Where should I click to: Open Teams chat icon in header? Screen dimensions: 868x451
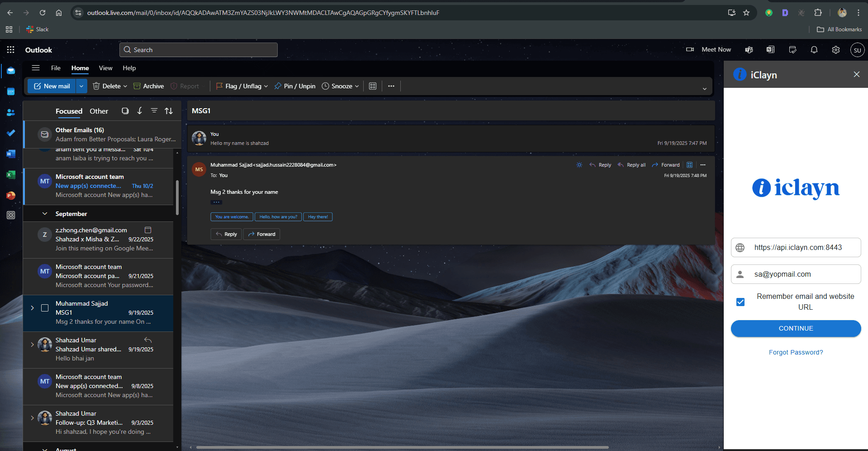749,50
